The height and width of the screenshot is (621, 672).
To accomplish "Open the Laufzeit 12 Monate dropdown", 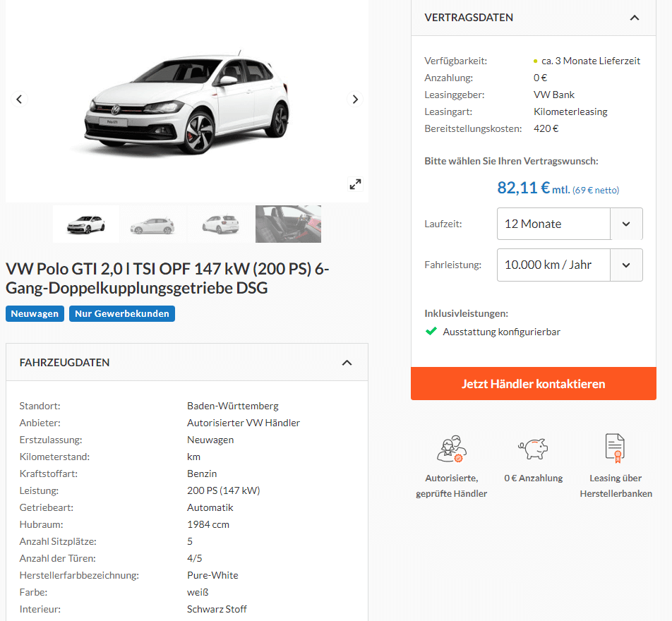I will (x=570, y=224).
